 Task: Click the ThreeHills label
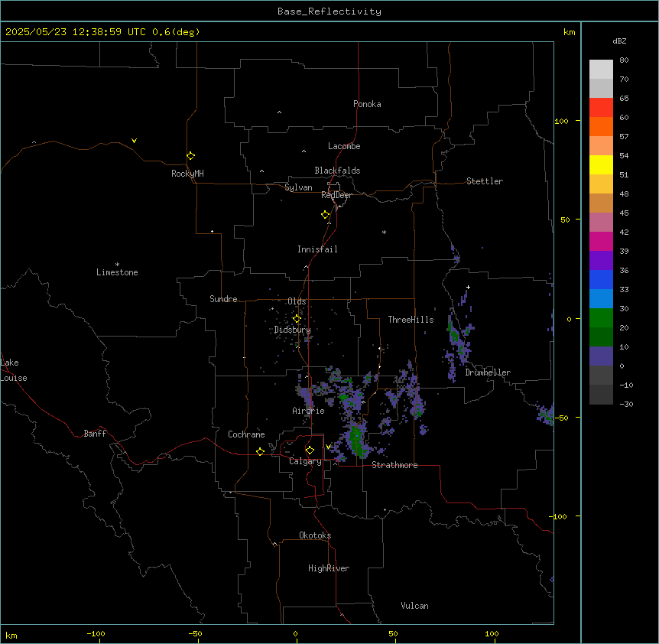411,320
